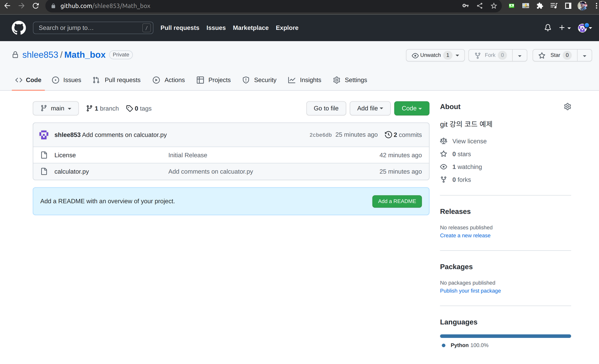Expand the Unwatch options dropdown
Viewport: 599px width, 364px height.
[x=457, y=55]
